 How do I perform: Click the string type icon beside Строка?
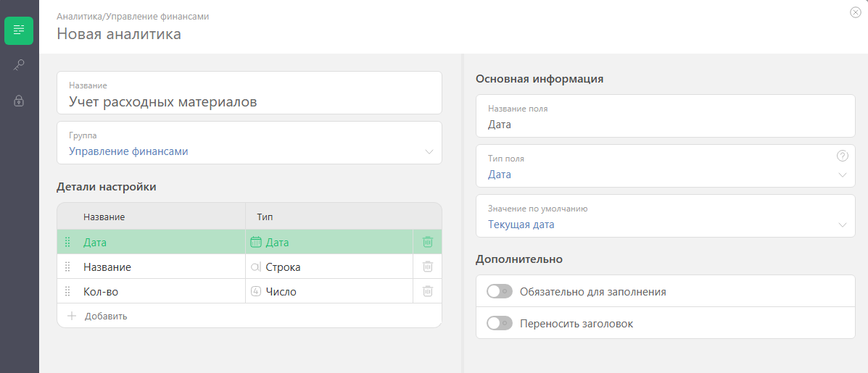pos(256,267)
